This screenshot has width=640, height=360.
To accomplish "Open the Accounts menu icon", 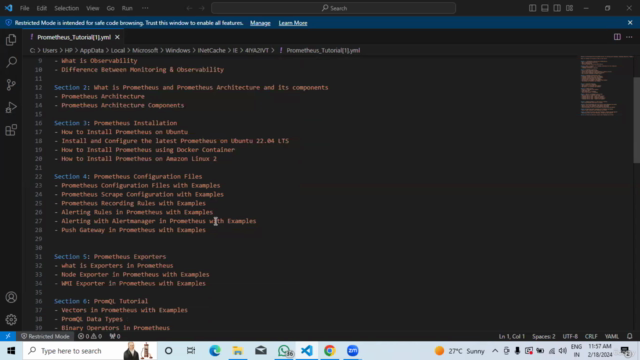I will tap(11, 297).
